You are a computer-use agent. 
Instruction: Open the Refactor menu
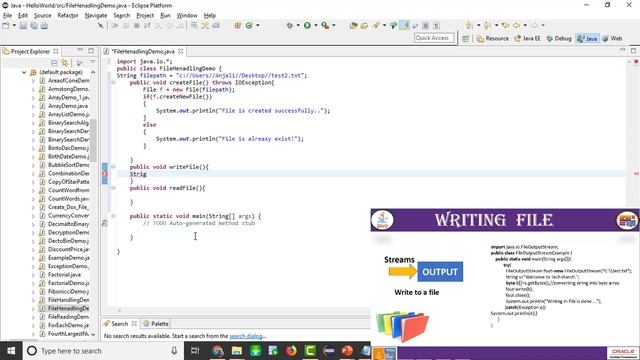click(68, 16)
